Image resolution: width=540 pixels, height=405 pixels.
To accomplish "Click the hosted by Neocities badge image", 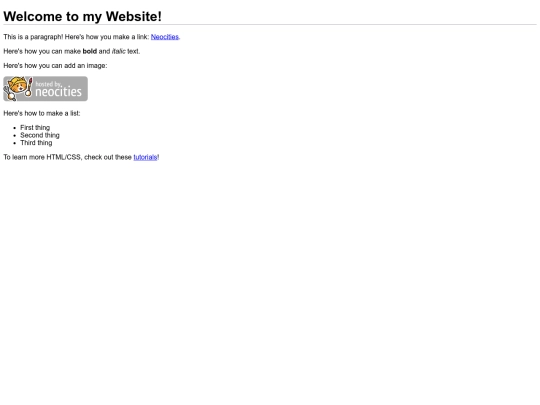I will pos(45,89).
